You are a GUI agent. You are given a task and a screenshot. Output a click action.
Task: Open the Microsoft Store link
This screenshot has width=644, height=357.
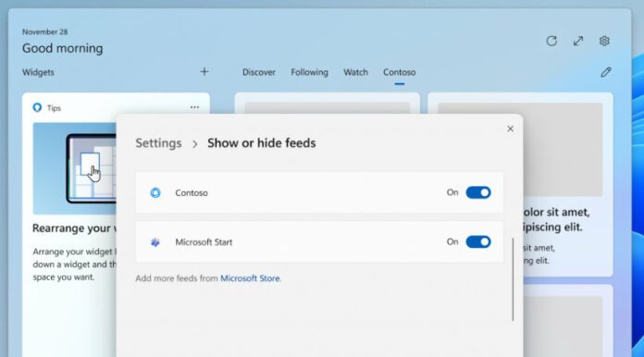point(250,278)
